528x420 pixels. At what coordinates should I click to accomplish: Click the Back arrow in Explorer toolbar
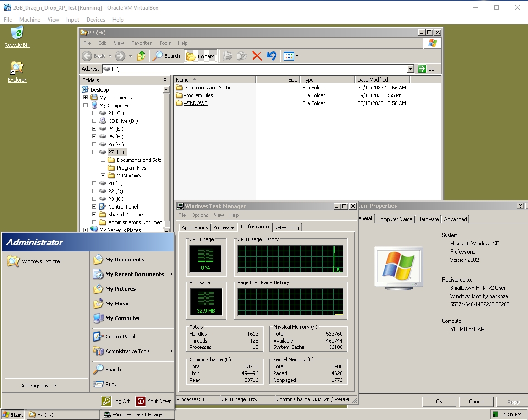point(87,56)
